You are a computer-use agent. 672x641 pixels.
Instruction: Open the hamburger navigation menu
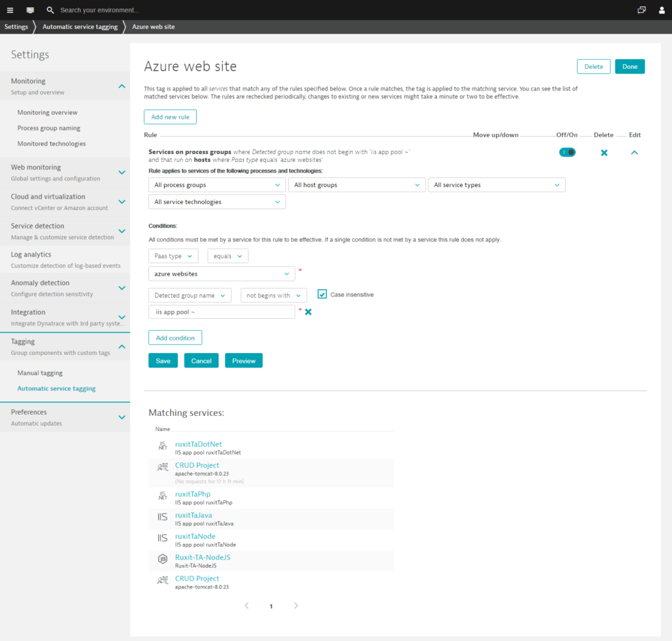[x=10, y=10]
